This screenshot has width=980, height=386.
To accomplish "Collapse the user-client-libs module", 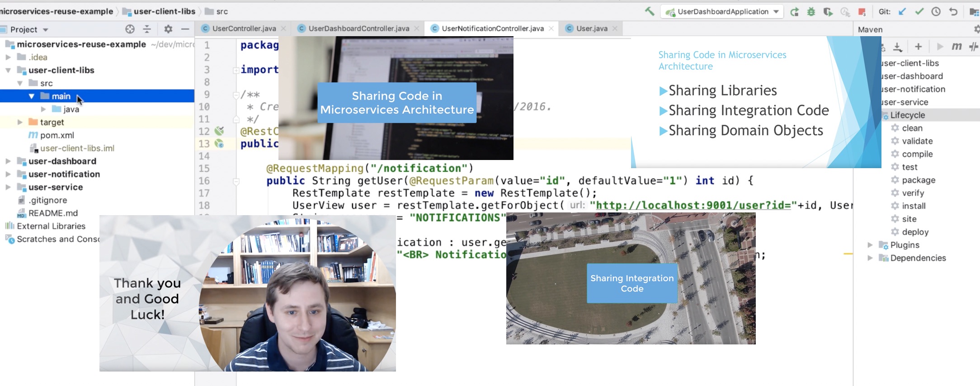I will click(8, 71).
